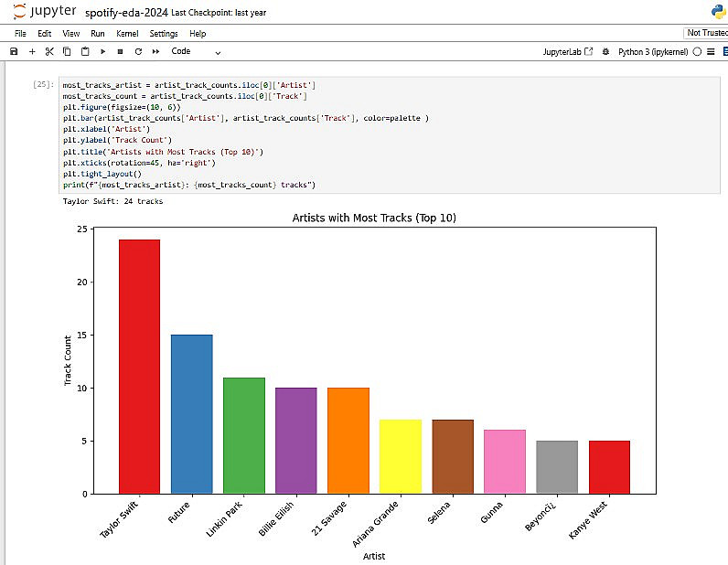This screenshot has height=565, width=728.
Task: Click the notebook title spotify-eda-2024
Action: tap(126, 13)
